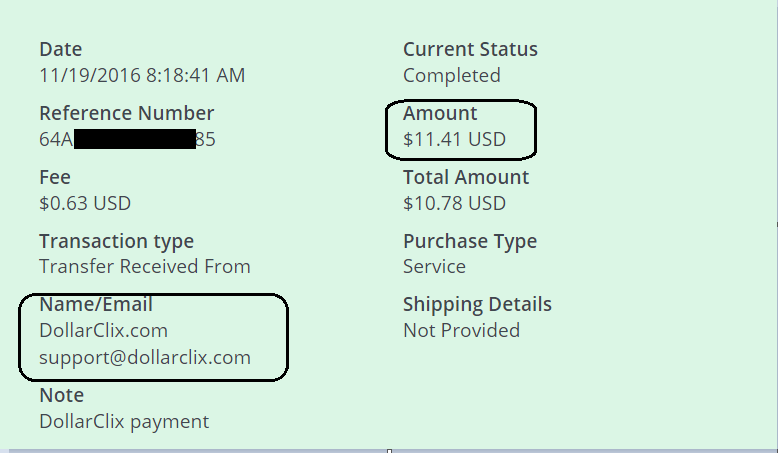Click the redacted black reference number bar

click(135, 139)
